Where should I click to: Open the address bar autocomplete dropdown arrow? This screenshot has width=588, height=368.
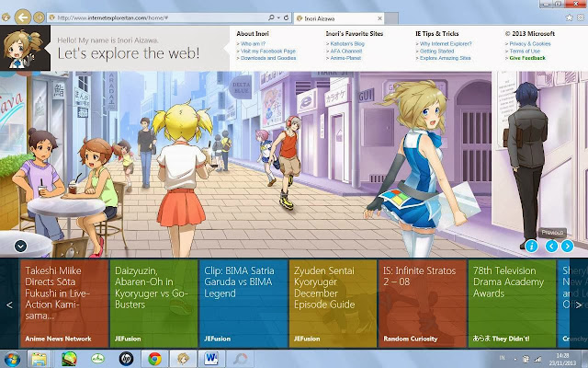tap(278, 17)
